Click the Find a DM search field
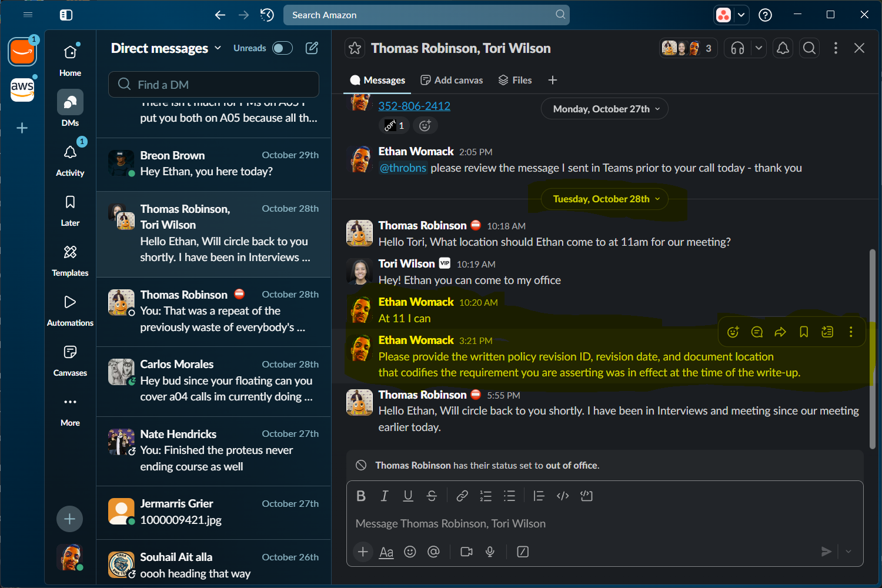The width and height of the screenshot is (882, 588). click(213, 84)
